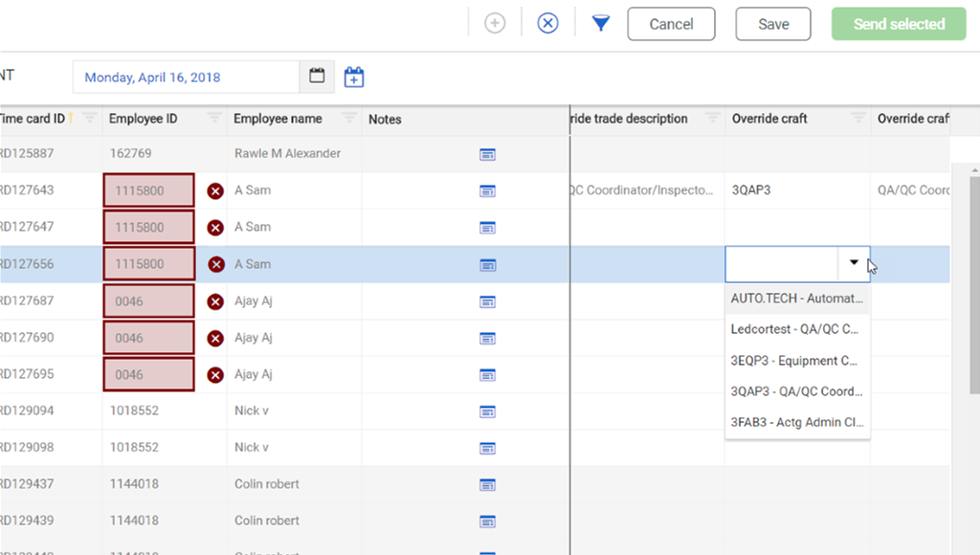Click the red error icon for time card RD127643

tap(215, 191)
